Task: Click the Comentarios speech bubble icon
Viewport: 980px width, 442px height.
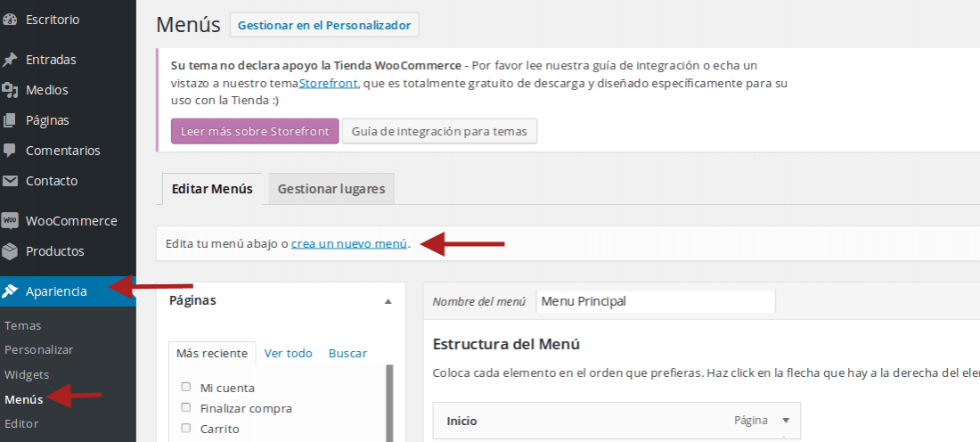Action: click(x=10, y=151)
